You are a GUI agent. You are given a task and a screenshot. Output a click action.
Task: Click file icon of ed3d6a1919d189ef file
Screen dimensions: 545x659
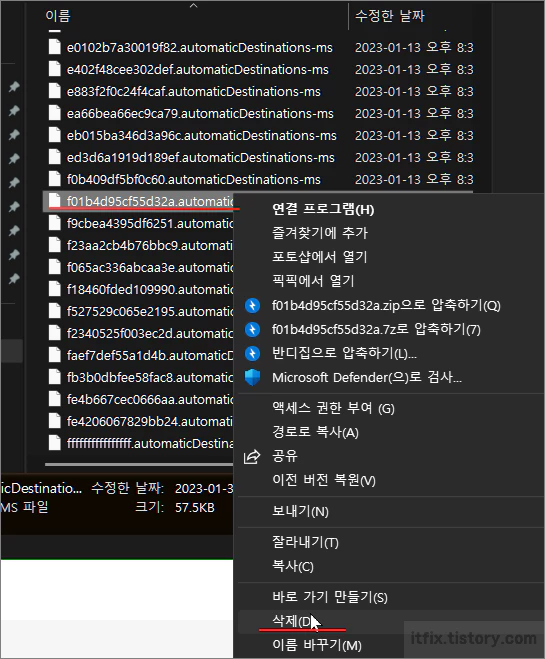tap(55, 157)
